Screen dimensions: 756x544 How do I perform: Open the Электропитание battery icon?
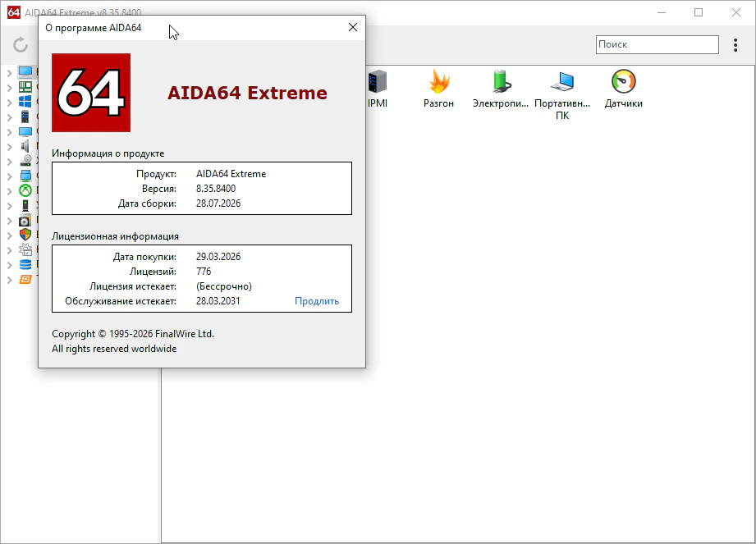click(x=501, y=81)
